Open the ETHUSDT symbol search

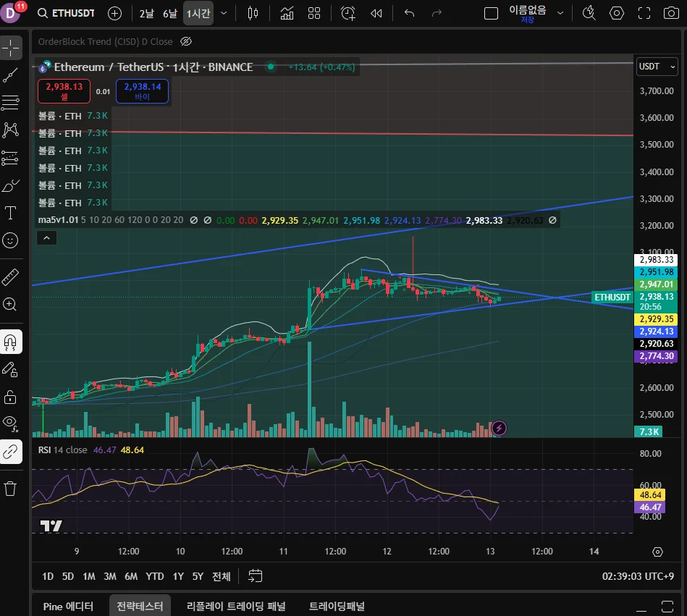[x=66, y=13]
